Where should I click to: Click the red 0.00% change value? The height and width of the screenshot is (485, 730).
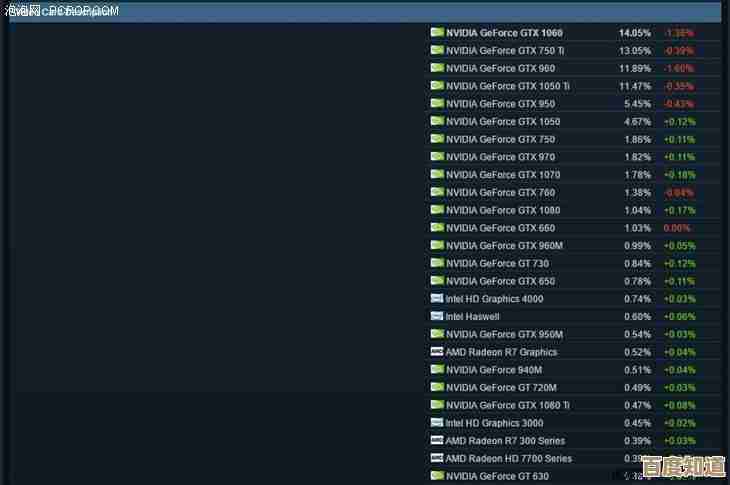tap(677, 228)
